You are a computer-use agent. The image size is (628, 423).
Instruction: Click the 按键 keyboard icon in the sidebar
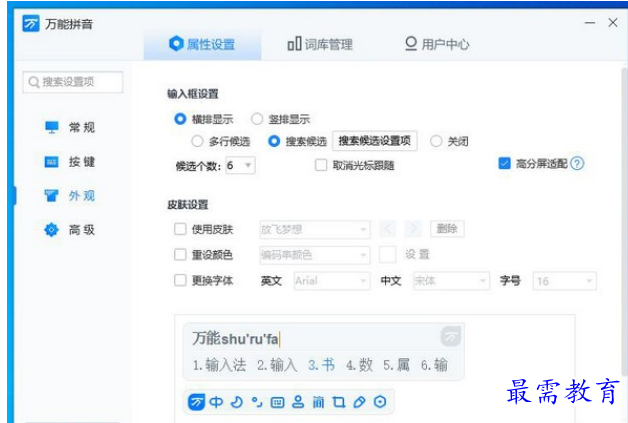point(51,162)
